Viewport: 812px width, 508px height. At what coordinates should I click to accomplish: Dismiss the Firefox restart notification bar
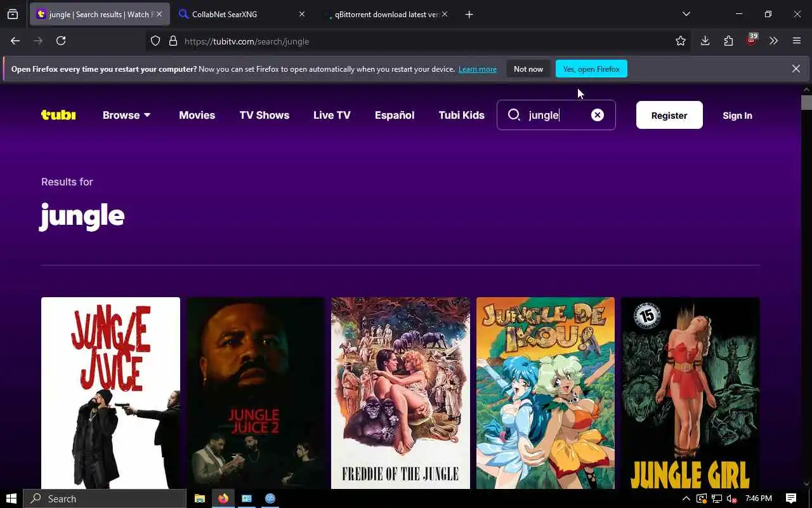click(x=796, y=69)
